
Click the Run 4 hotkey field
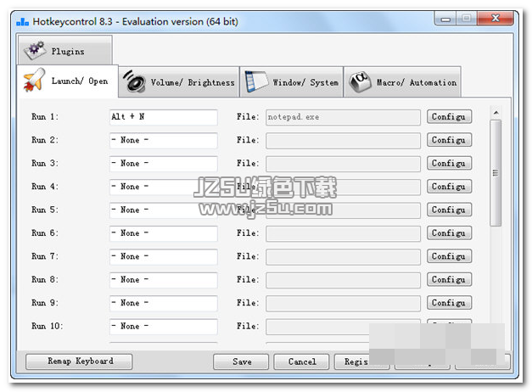coord(163,187)
